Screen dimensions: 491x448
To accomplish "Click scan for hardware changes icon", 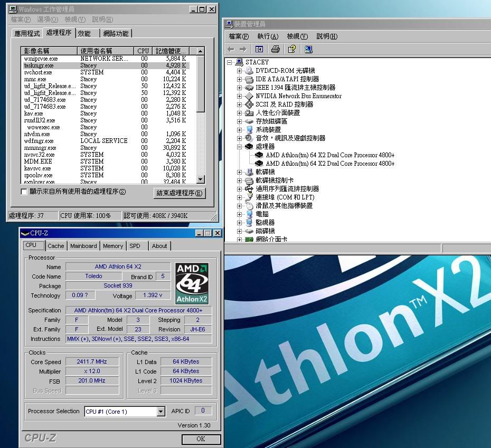I will click(x=308, y=49).
